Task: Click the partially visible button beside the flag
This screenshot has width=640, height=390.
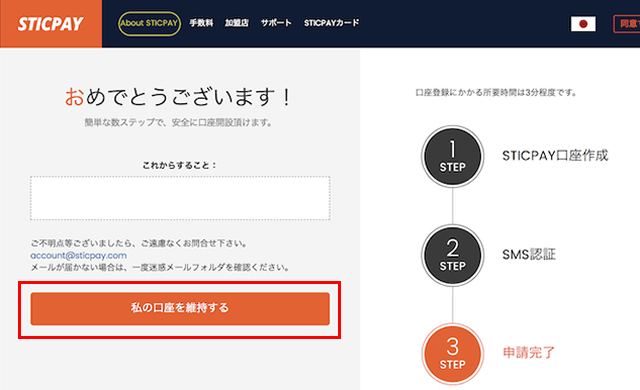Action: (x=627, y=24)
